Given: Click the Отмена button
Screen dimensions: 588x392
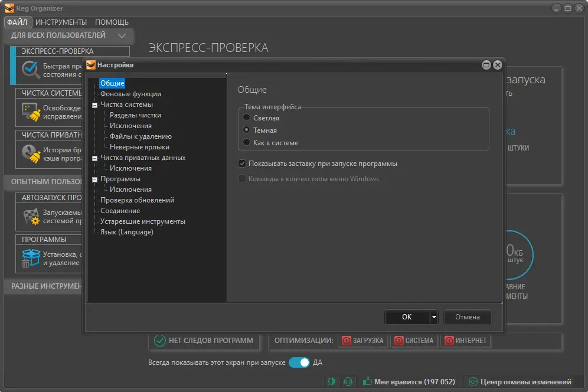Looking at the screenshot, I should (x=468, y=317).
